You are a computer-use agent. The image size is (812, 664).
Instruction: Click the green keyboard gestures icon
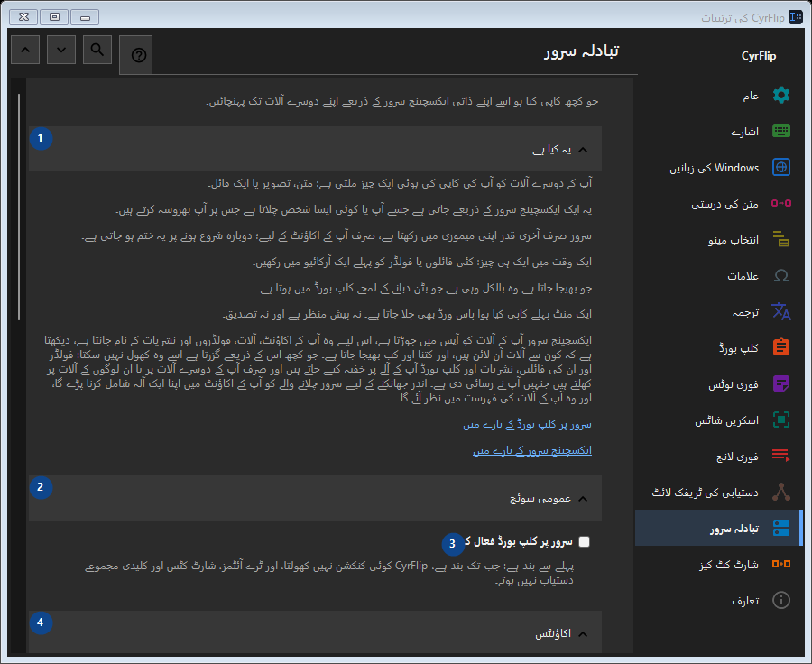coord(781,131)
